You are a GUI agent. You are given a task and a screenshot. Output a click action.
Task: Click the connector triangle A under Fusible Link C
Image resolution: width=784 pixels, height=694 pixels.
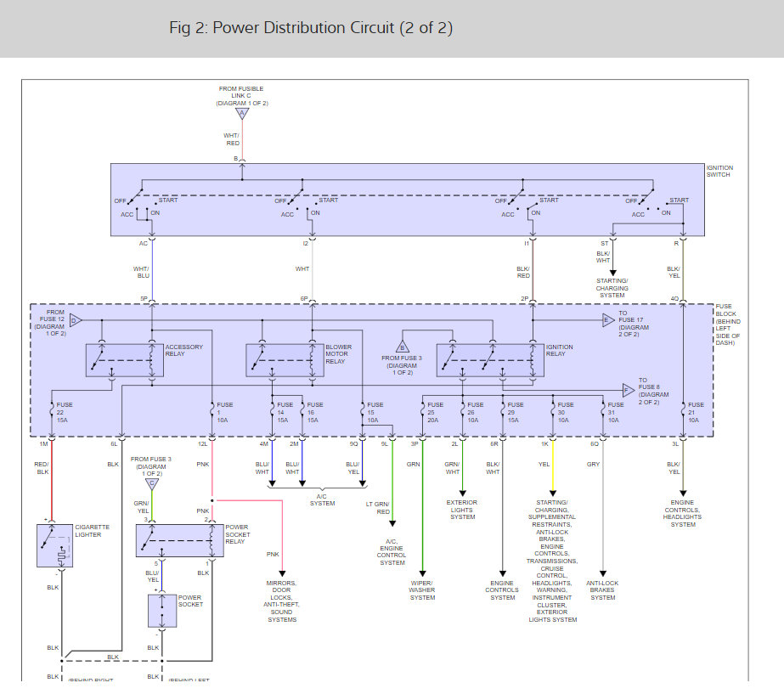242,114
